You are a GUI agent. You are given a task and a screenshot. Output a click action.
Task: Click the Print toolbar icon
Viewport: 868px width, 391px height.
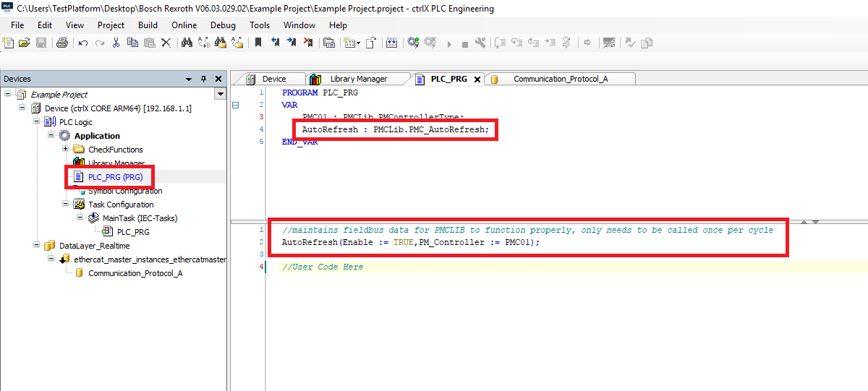click(62, 43)
